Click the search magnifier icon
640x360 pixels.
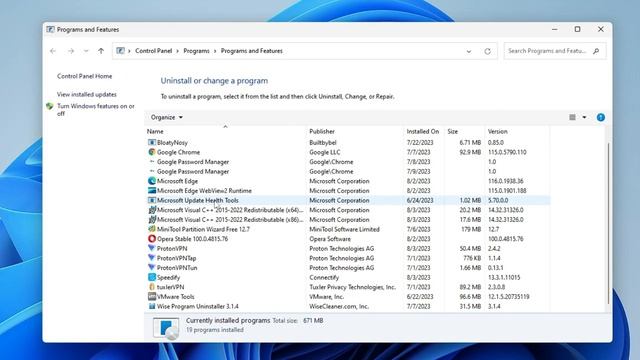596,51
